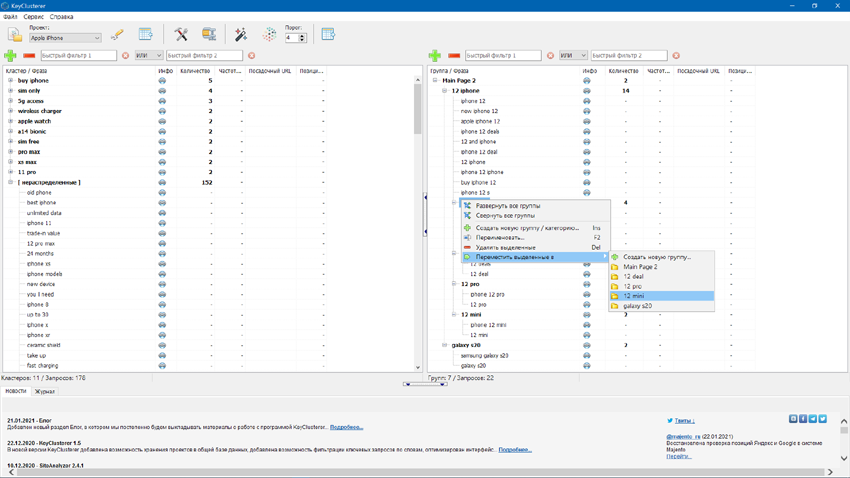Choose Переименовать in context menu

click(535, 238)
